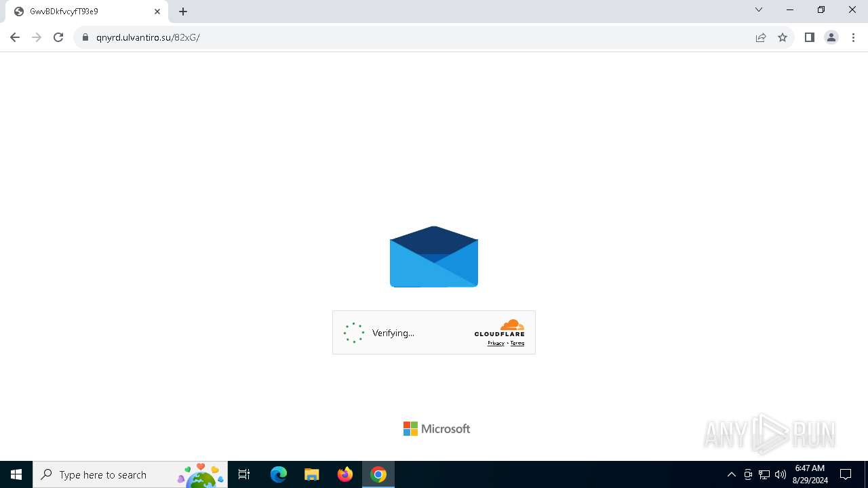Screen dimensions: 868x488
Task: Launch Microsoft Edge from taskbar
Action: pos(279,474)
